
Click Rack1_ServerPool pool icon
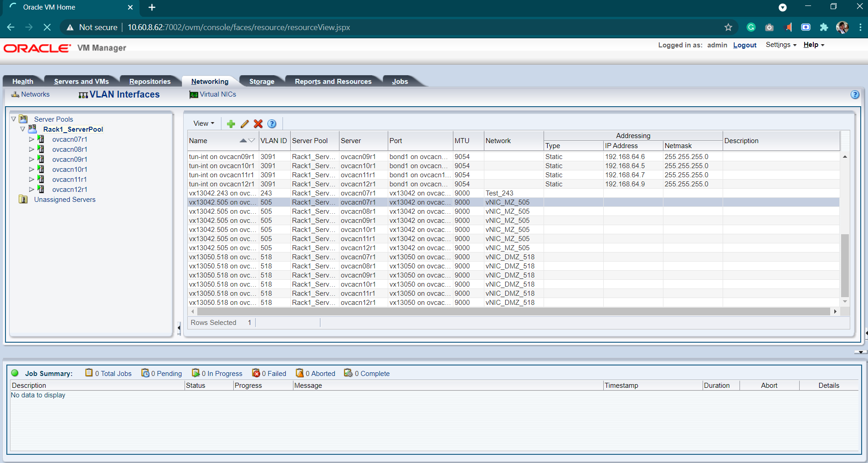coord(33,129)
